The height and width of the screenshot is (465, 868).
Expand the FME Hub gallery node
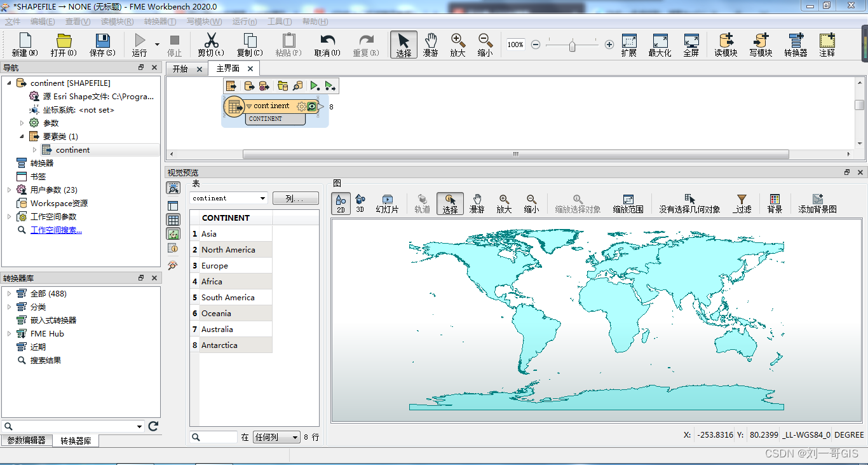coord(10,334)
